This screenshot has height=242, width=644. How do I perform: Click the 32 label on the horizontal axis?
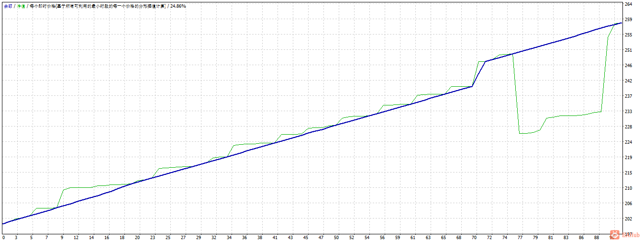pos(214,238)
